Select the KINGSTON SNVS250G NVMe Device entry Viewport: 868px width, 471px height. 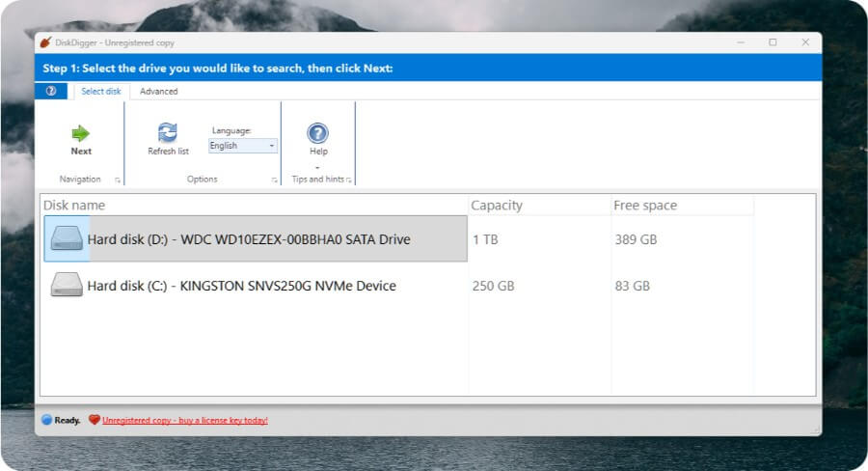pos(241,286)
